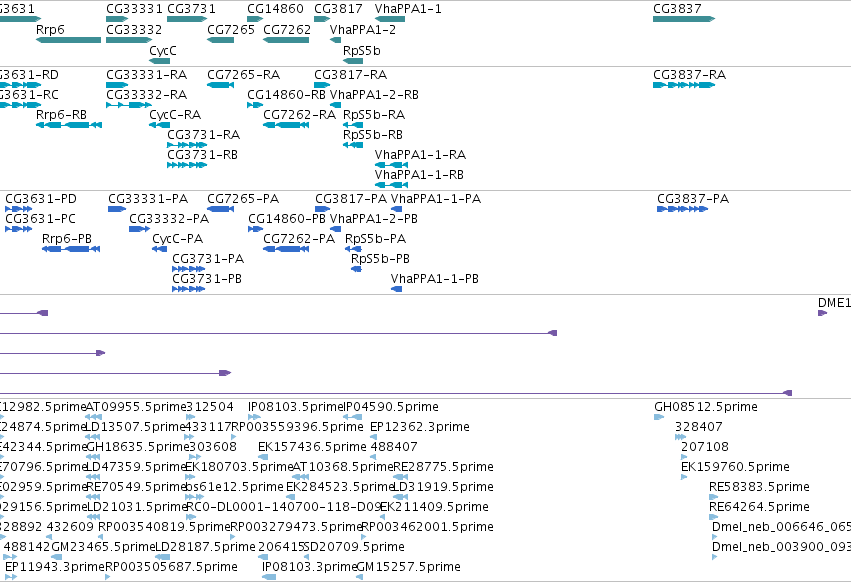Select the CG3731 gene label
Screen dimensions: 851x582
point(191,9)
